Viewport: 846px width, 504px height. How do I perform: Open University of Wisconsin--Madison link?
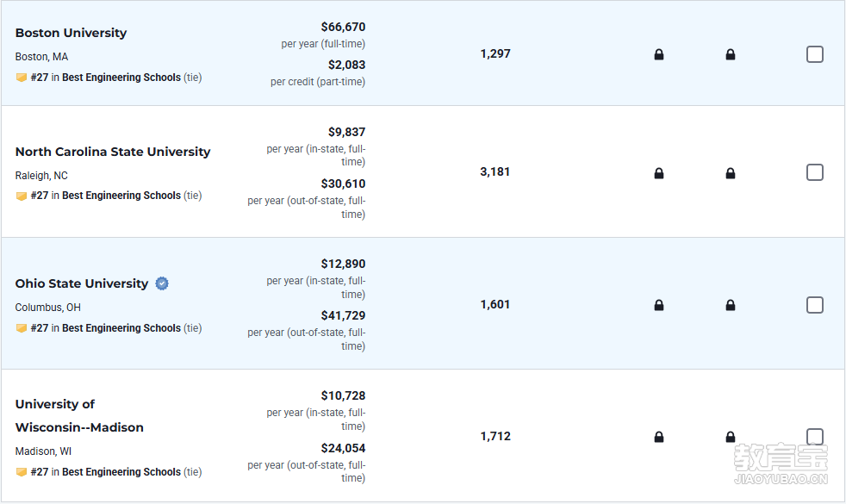(79, 415)
